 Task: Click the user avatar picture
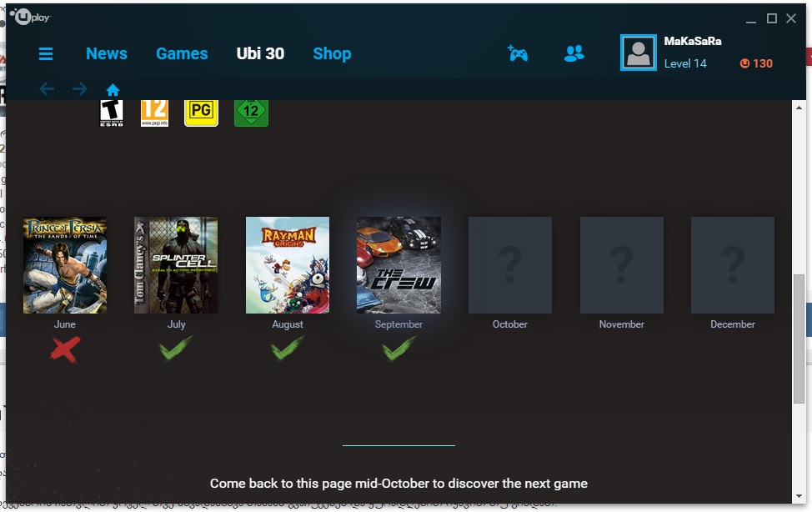point(638,53)
